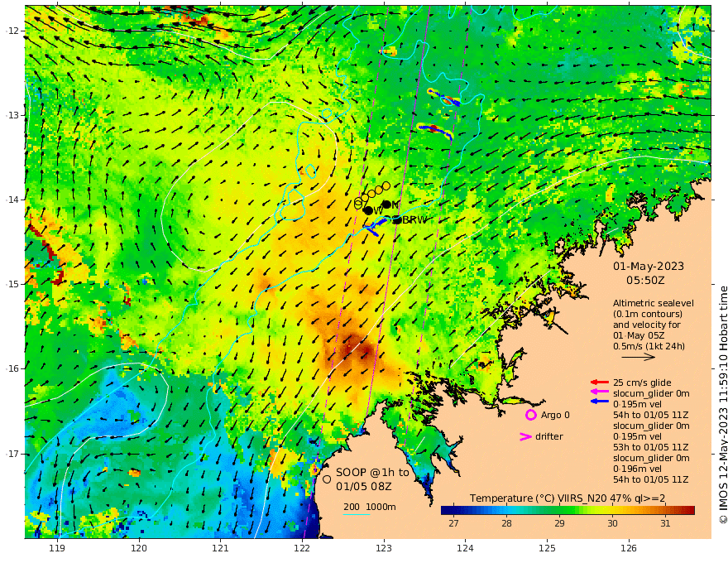The height and width of the screenshot is (563, 728).
Task: Click the black dot next to W
Action: click(x=368, y=210)
